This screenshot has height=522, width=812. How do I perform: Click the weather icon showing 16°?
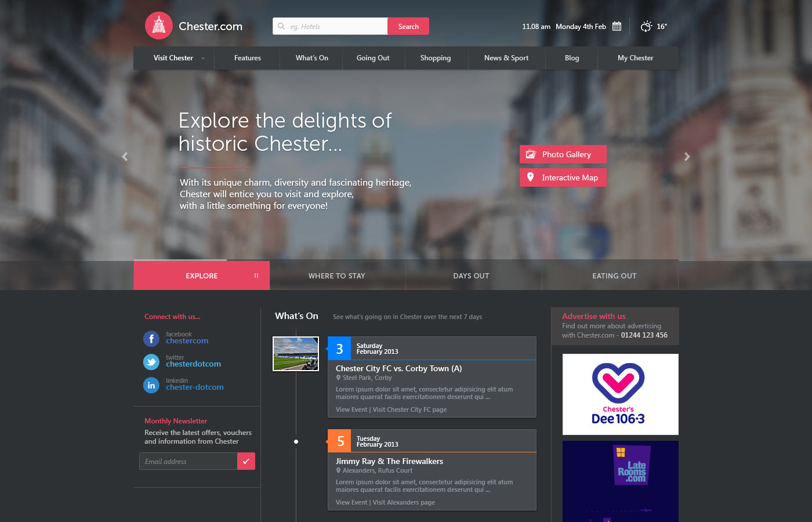(646, 26)
